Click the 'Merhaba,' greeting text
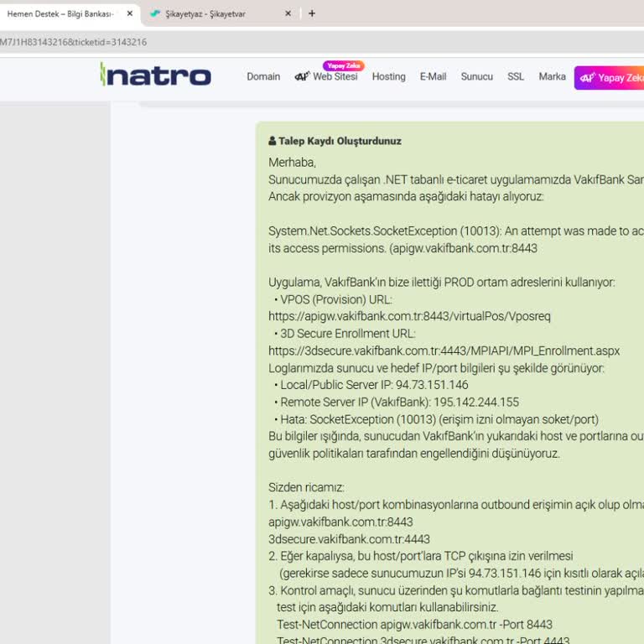Screen dimensions: 644x644 (x=292, y=163)
